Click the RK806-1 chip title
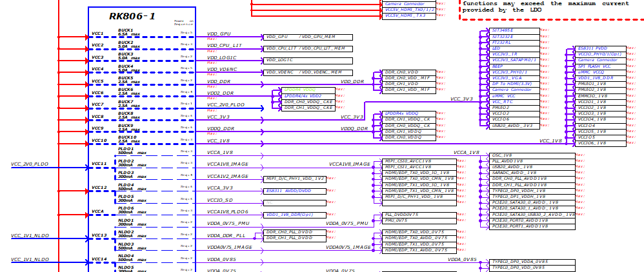Viewport: 644px width, 272px height. click(132, 15)
